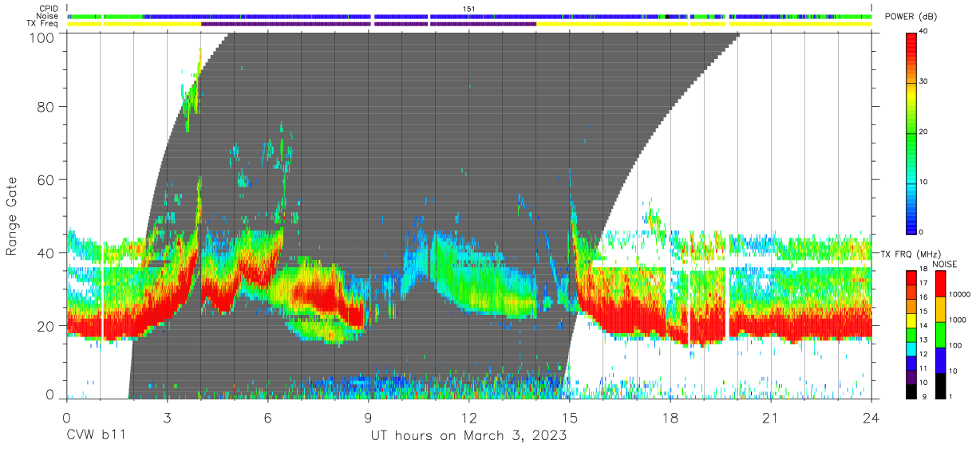Click x-axis tick label "0"
The width and height of the screenshot is (980, 452).
coord(66,418)
